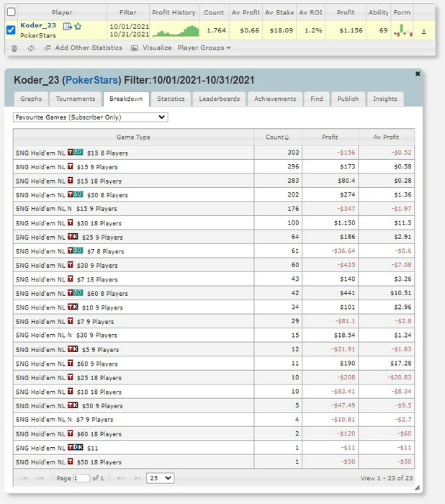
Task: Click the turbo icon on $15 9 Players row
Action: (x=71, y=166)
